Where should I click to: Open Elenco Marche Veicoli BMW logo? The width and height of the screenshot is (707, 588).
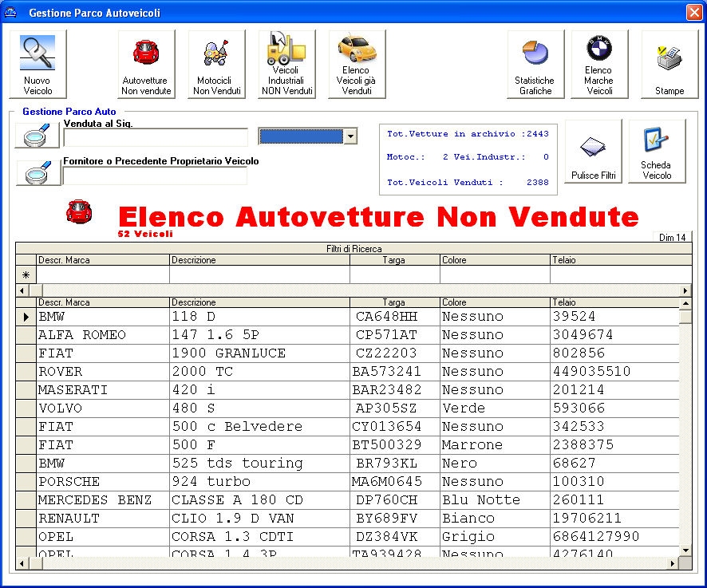[599, 64]
